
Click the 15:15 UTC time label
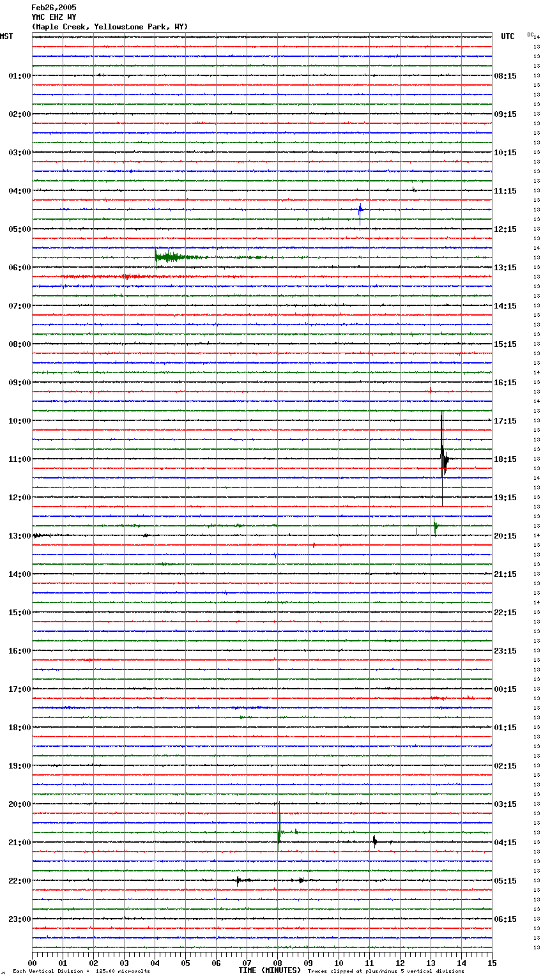(x=505, y=344)
